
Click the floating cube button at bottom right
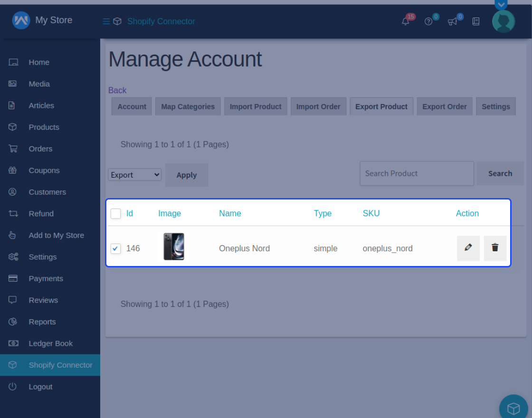pos(513,408)
